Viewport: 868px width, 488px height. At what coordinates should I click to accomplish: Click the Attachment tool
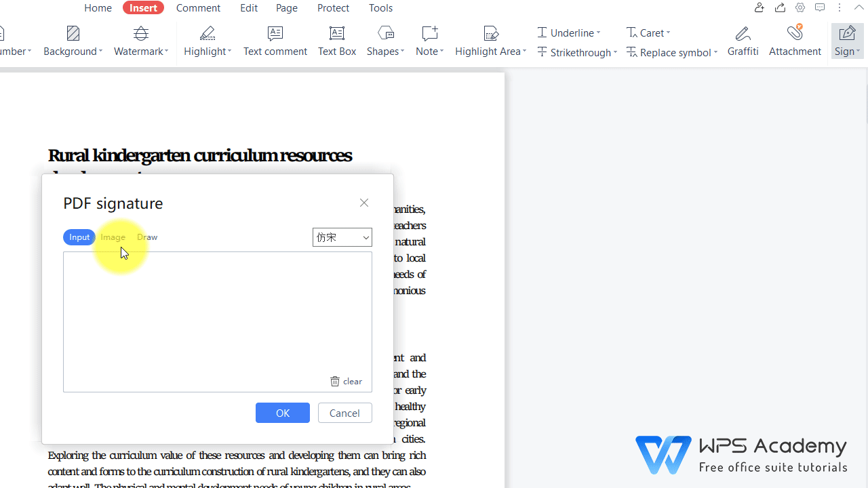coord(795,41)
